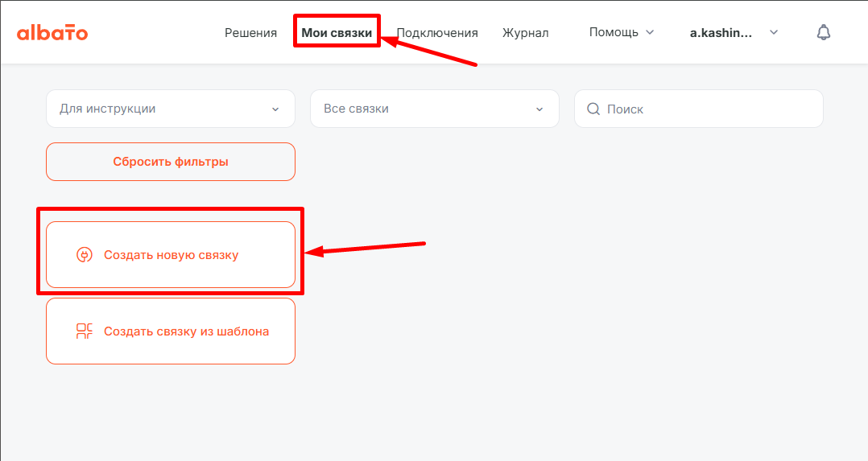
Task: Open the Для инструкции filter dropdown
Action: [161, 109]
